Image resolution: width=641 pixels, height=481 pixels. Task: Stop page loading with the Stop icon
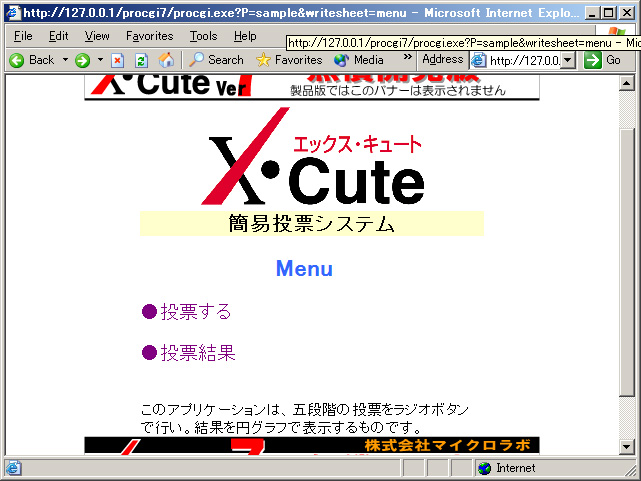point(117,60)
